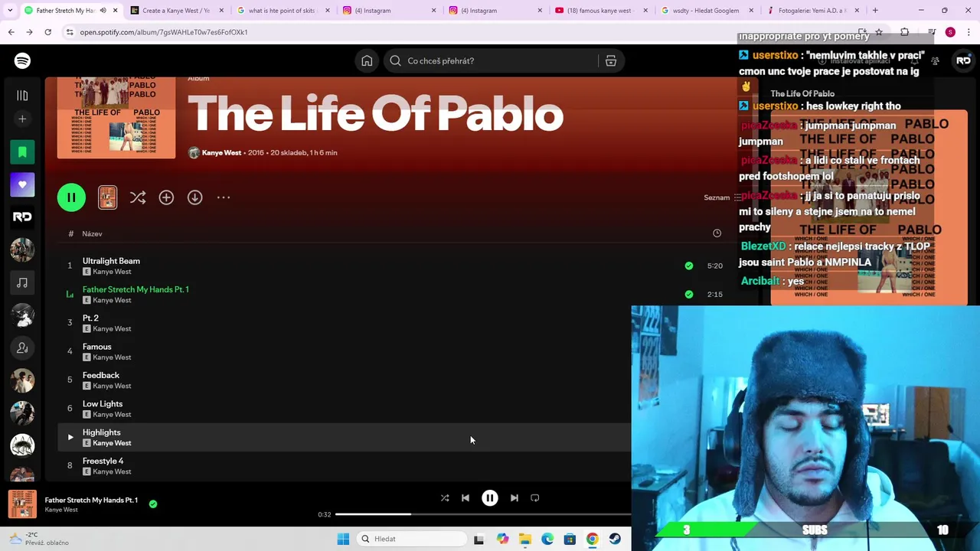Open Kanye West artist link in header

221,152
